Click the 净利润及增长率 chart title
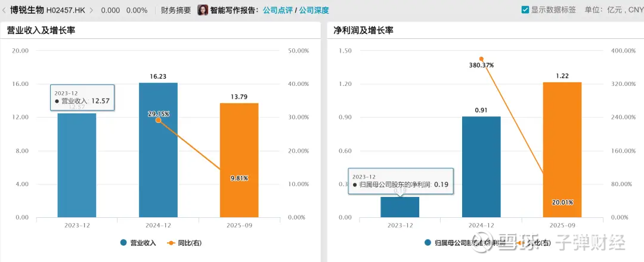 pos(364,30)
